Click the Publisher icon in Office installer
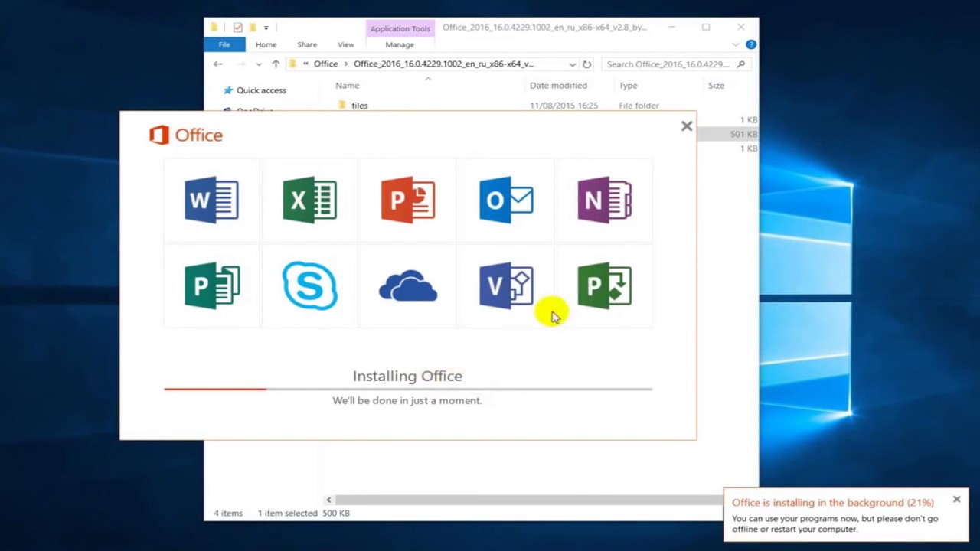980x551 pixels. 211,285
